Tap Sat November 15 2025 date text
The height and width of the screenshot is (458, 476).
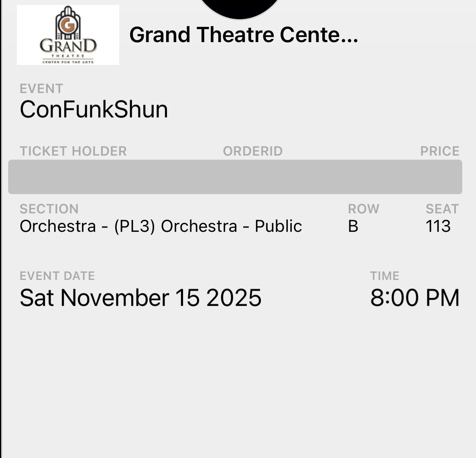[x=141, y=297]
